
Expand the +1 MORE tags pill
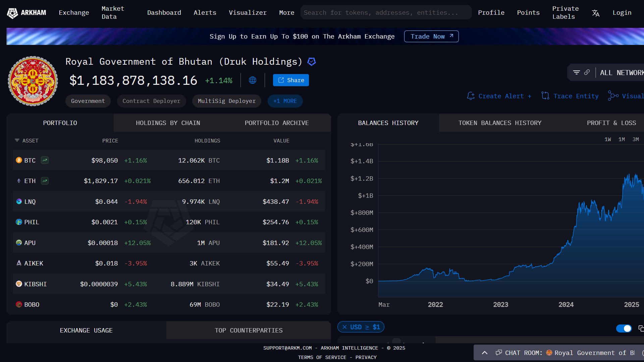(x=285, y=101)
